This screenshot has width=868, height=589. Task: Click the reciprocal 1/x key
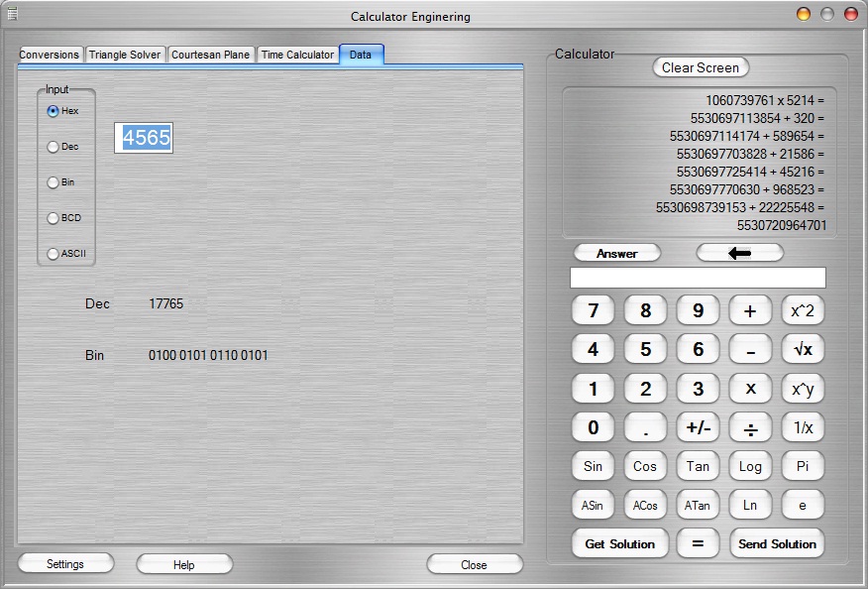click(803, 427)
